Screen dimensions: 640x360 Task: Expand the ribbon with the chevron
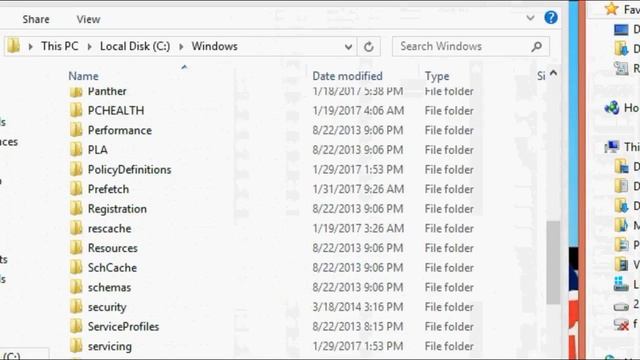click(x=530, y=18)
